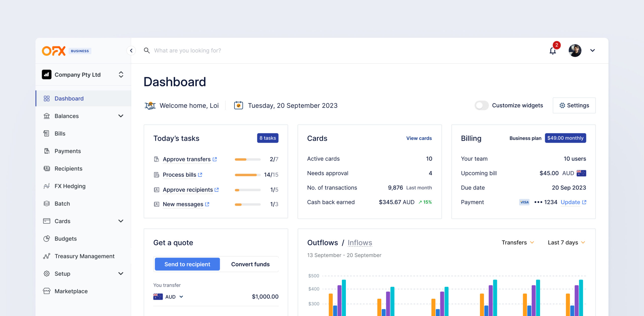
Task: Open FX Hedging from sidebar
Action: pos(70,186)
